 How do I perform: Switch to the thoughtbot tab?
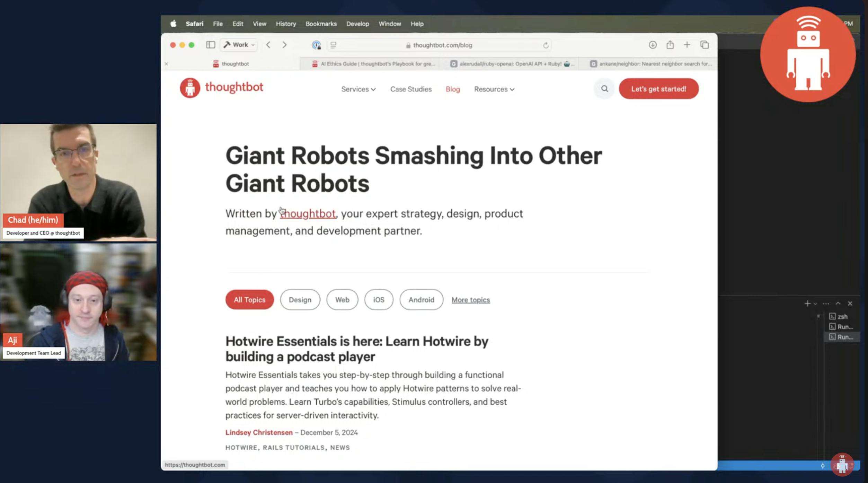[x=231, y=64]
